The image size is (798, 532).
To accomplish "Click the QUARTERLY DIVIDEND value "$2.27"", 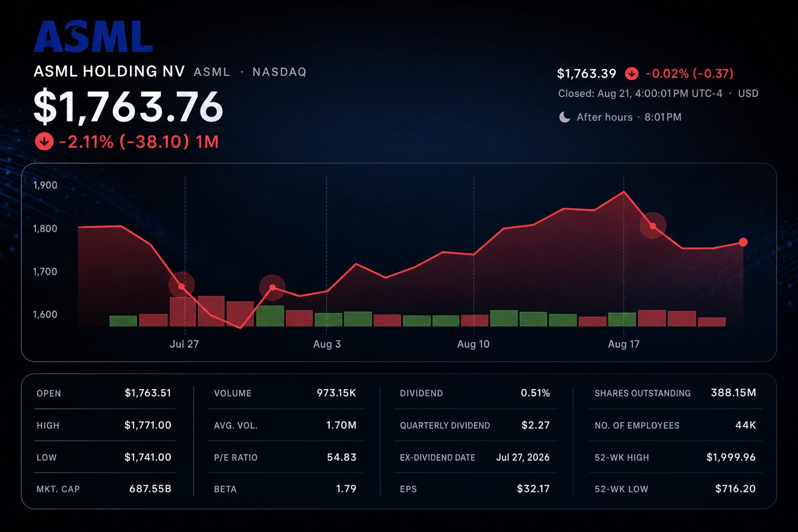I will click(536, 425).
